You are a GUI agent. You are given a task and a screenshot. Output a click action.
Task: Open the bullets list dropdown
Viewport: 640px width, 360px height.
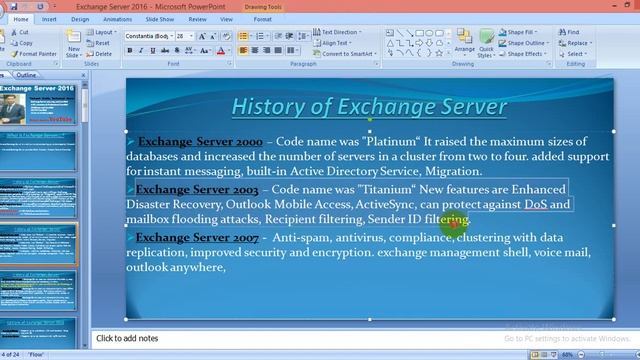pyautogui.click(x=251, y=36)
